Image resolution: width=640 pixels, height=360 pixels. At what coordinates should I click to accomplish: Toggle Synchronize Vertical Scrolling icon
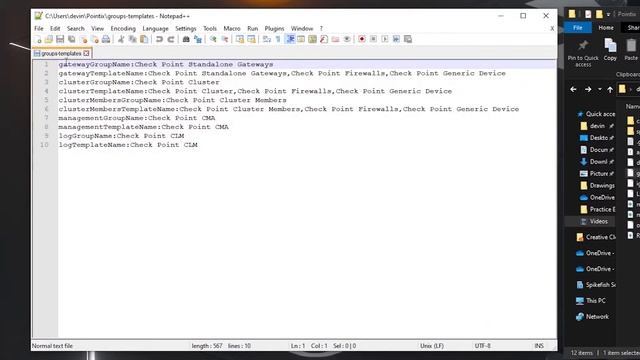[240, 39]
